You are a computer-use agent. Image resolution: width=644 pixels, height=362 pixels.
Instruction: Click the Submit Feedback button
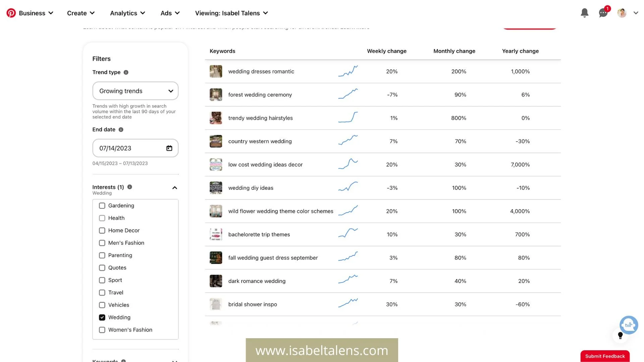tap(605, 356)
